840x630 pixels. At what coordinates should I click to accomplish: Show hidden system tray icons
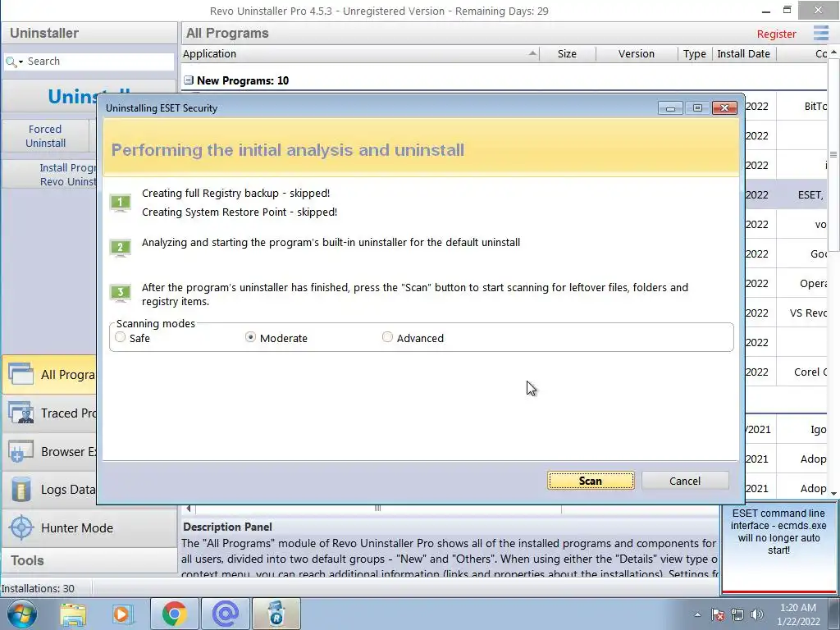coord(697,614)
